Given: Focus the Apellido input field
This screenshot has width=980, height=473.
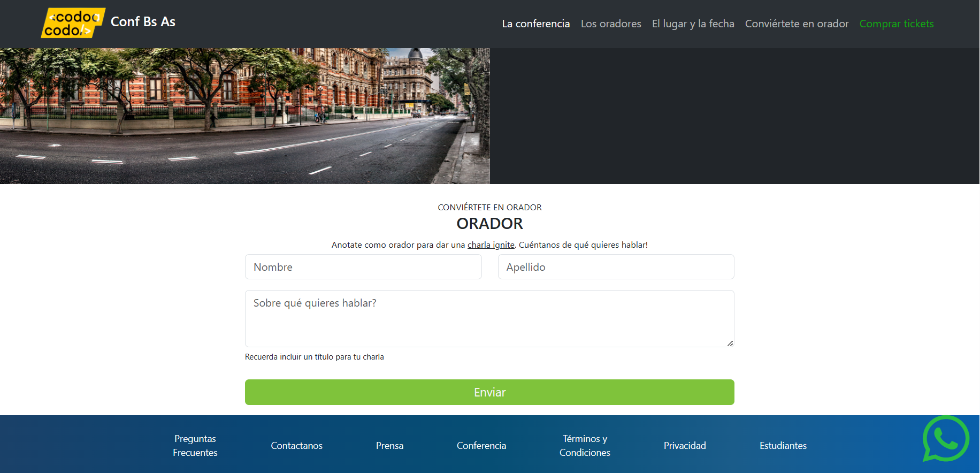Looking at the screenshot, I should pyautogui.click(x=616, y=267).
